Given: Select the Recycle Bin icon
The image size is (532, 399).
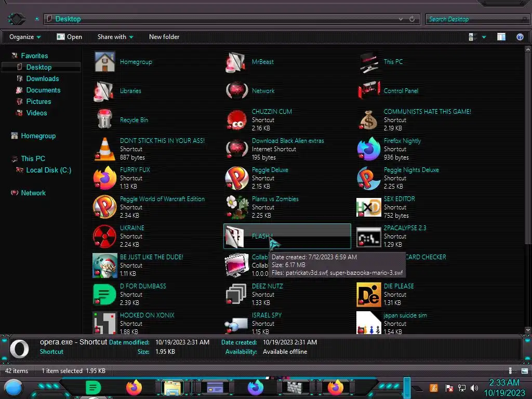Looking at the screenshot, I should tap(104, 119).
